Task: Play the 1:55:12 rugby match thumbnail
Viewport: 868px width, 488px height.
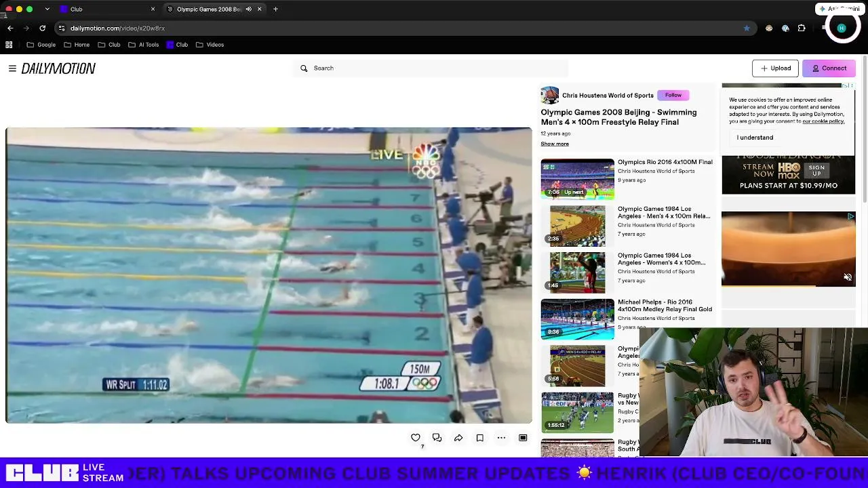Action: (577, 412)
